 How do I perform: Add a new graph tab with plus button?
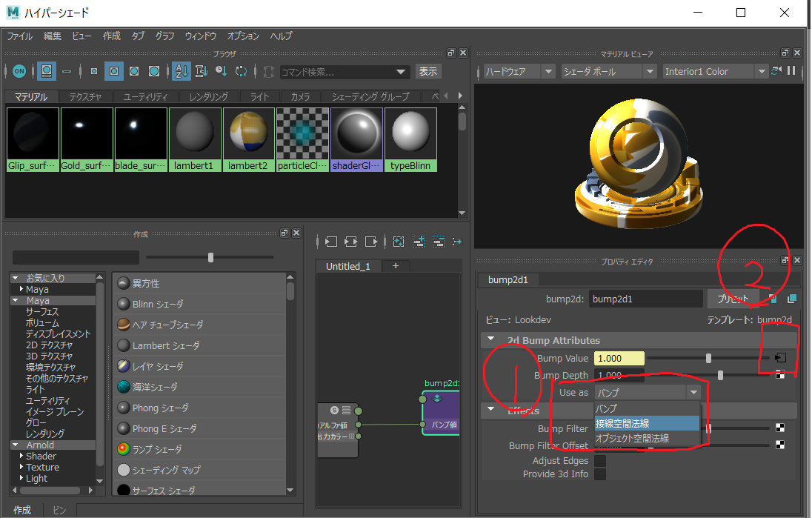[x=395, y=266]
